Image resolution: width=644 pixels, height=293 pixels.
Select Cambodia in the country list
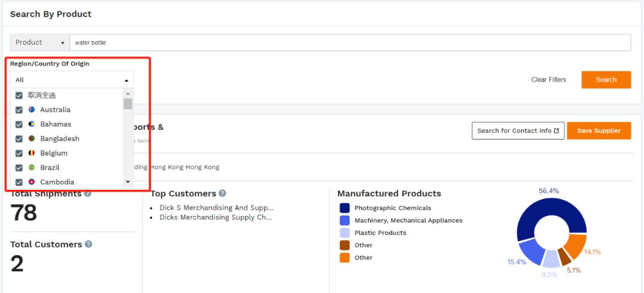click(57, 182)
